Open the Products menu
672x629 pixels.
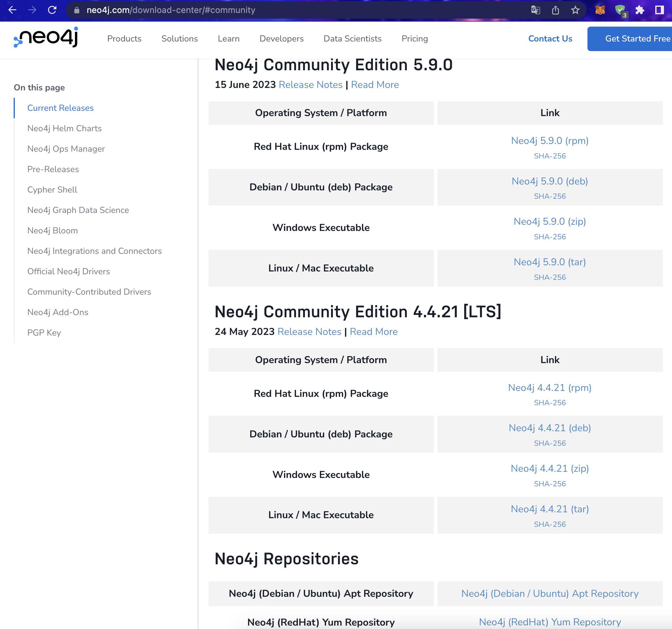pos(124,39)
